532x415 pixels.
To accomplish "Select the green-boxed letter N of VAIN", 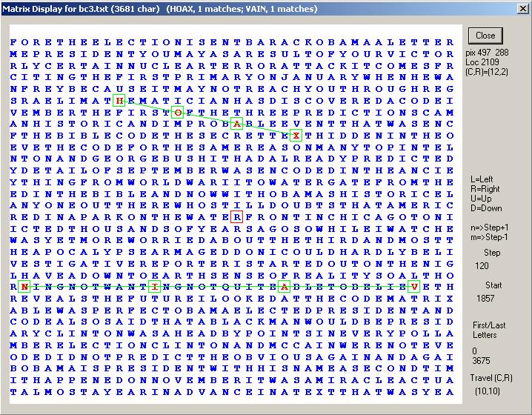I will [24, 286].
